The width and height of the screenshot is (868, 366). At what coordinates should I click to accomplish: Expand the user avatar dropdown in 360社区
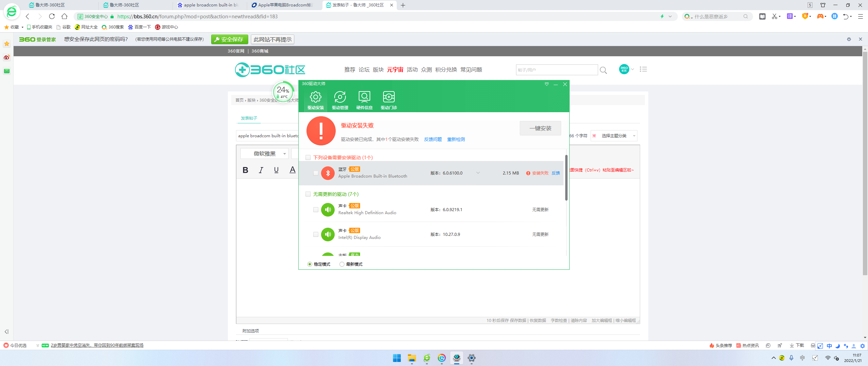click(x=632, y=69)
